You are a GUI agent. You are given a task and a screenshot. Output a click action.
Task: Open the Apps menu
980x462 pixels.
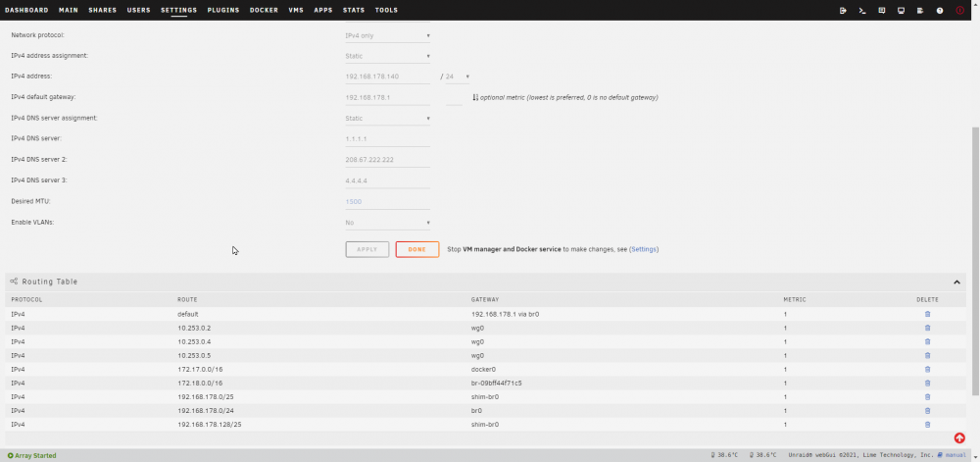[323, 10]
